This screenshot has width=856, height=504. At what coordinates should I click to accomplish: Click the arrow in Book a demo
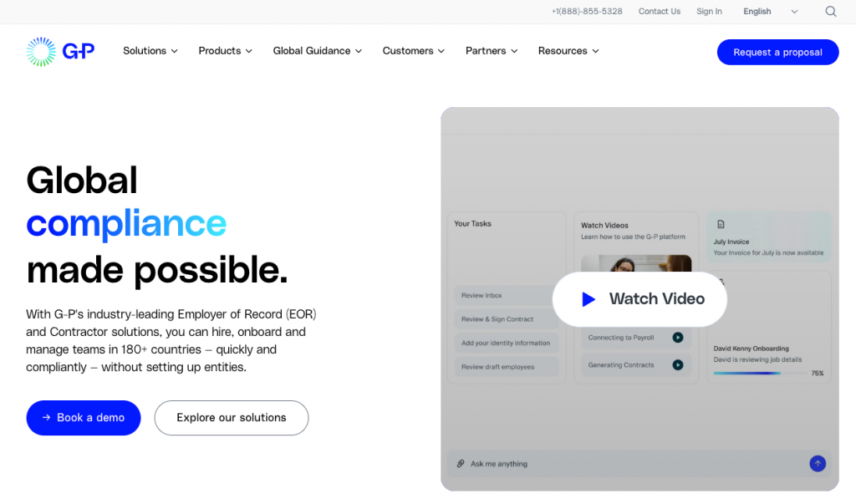coord(47,417)
